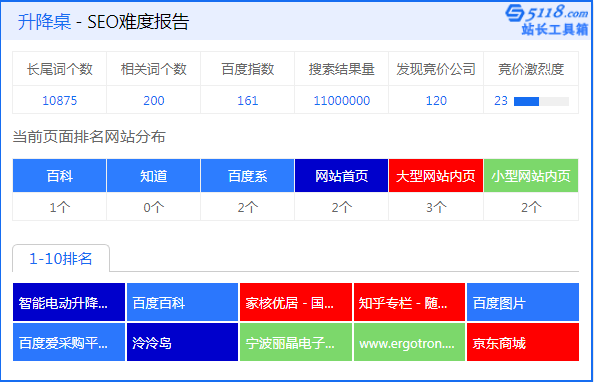The image size is (594, 383).
Task: Open the 知乎专栏 ranking tile
Action: 410,302
